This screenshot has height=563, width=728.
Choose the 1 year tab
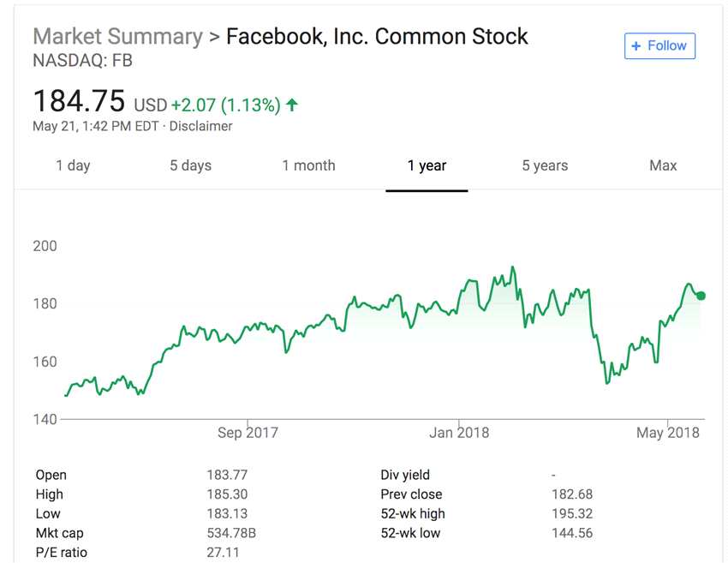tap(427, 165)
